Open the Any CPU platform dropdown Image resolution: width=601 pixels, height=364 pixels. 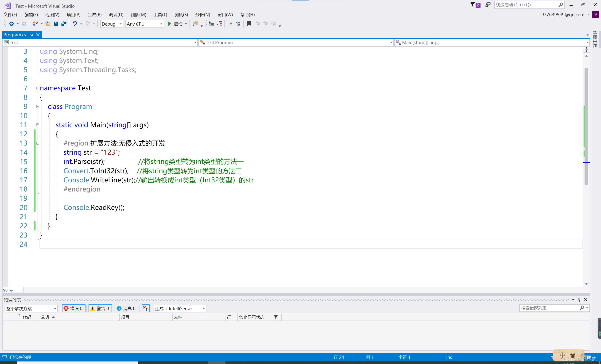(144, 24)
